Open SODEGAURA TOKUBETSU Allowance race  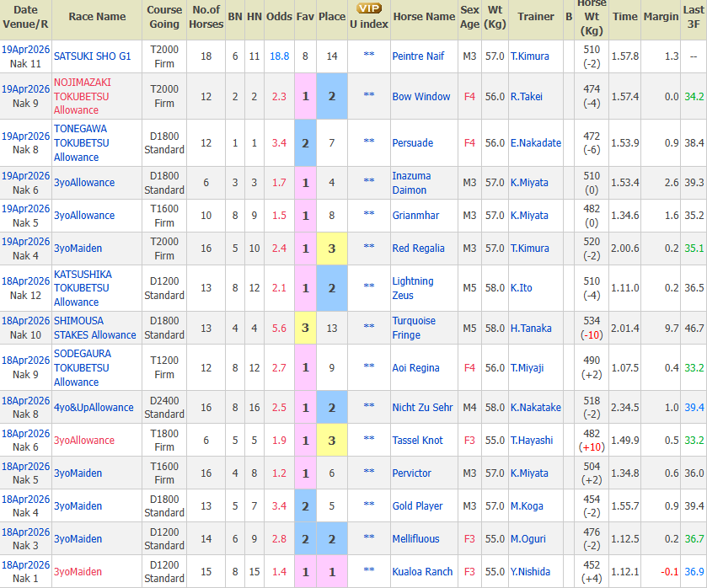[x=83, y=367]
